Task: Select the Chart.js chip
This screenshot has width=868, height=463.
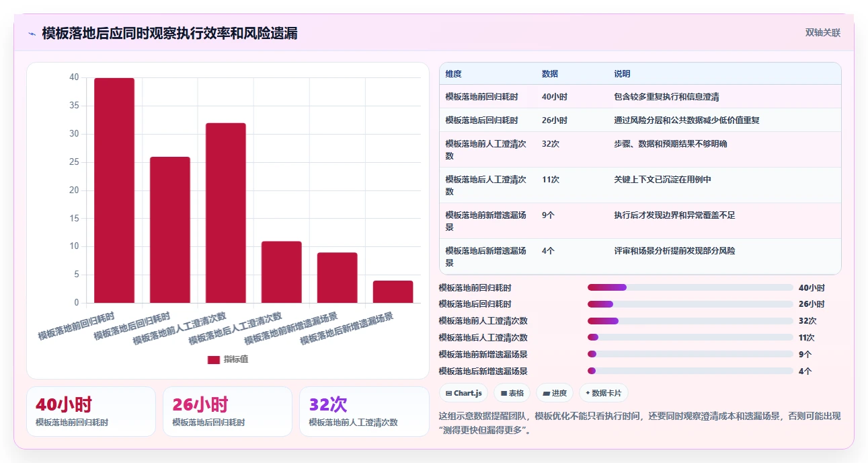Action: pyautogui.click(x=463, y=393)
